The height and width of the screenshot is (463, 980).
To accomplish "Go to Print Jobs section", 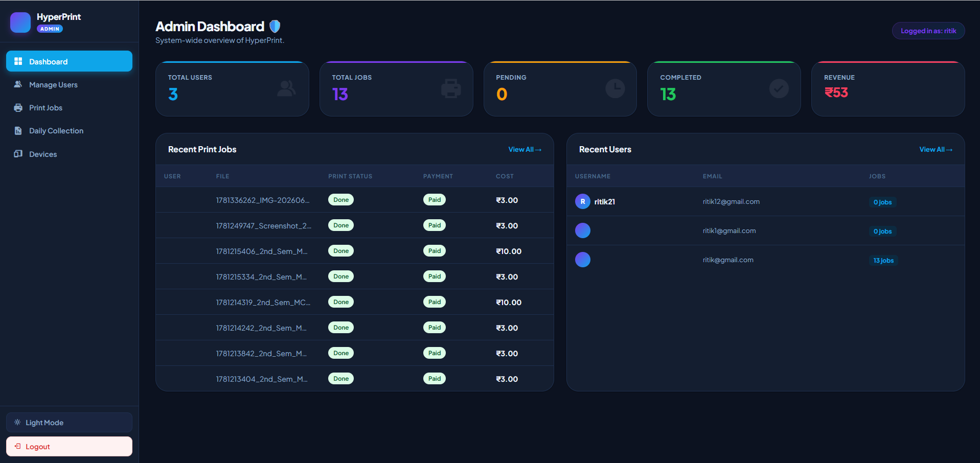I will coord(69,108).
